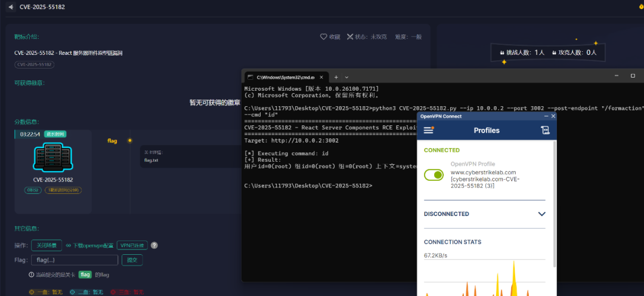
Task: Click the flag.txt detail text
Action: [x=151, y=160]
